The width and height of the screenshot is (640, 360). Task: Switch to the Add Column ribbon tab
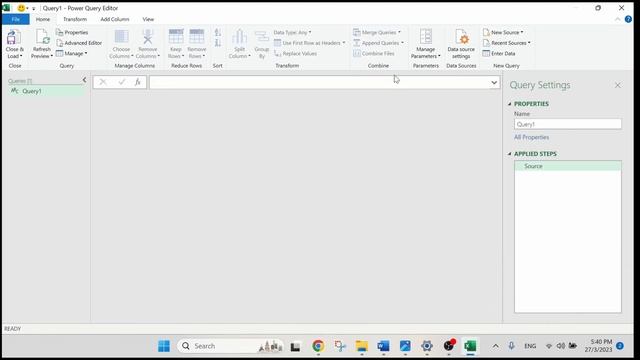coord(115,19)
